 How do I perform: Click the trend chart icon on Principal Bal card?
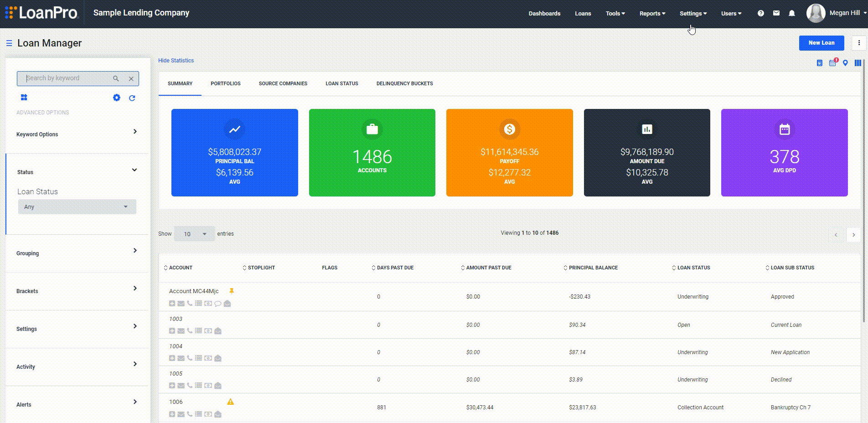(235, 129)
